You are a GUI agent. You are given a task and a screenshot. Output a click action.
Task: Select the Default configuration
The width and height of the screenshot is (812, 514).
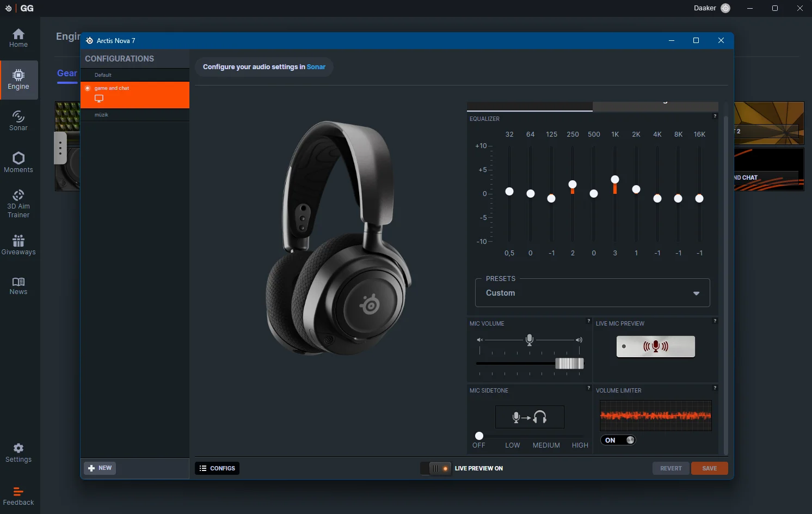[135, 75]
